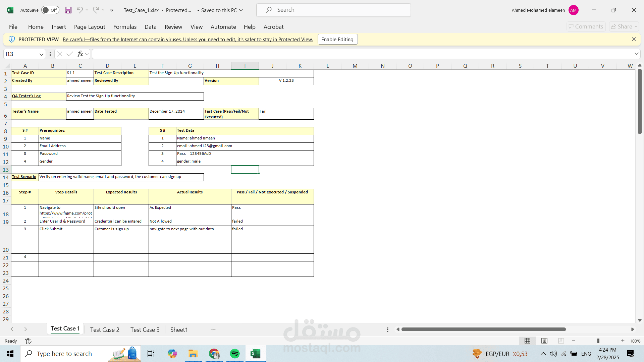Select column L header
Image resolution: width=644 pixels, height=362 pixels.
click(327, 66)
